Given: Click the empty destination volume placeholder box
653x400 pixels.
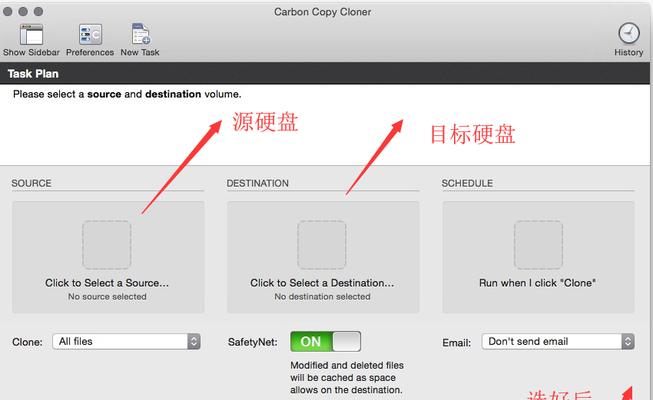Looking at the screenshot, I should pyautogui.click(x=322, y=245).
